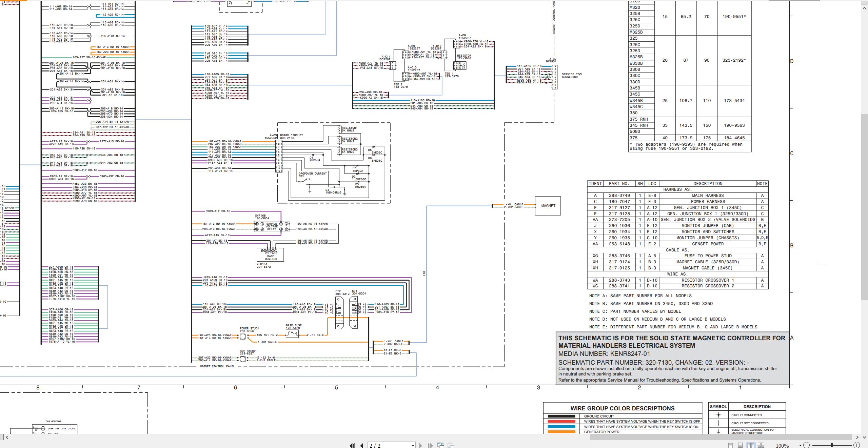Click the MAGNET component box
The width and height of the screenshot is (868, 448).
click(x=548, y=206)
